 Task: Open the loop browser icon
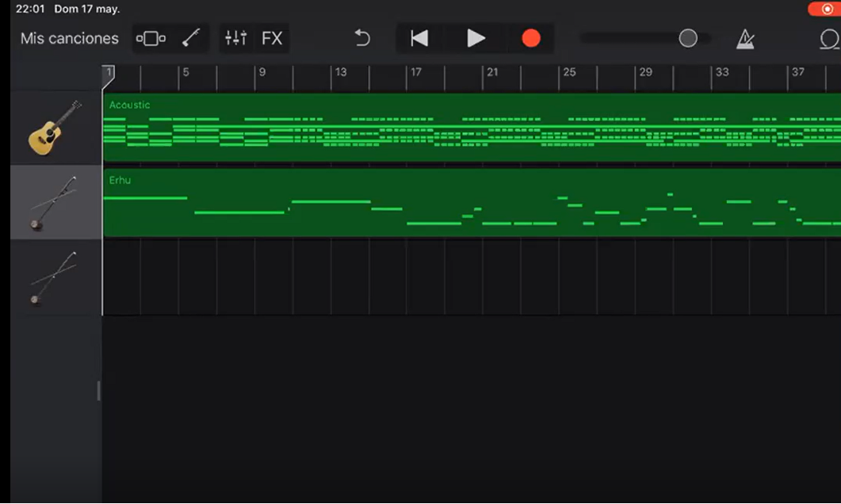point(830,39)
